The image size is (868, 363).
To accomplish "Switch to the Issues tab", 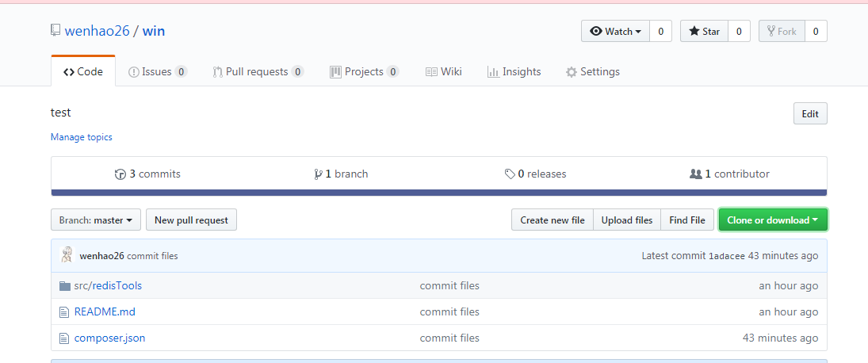I will coord(158,72).
